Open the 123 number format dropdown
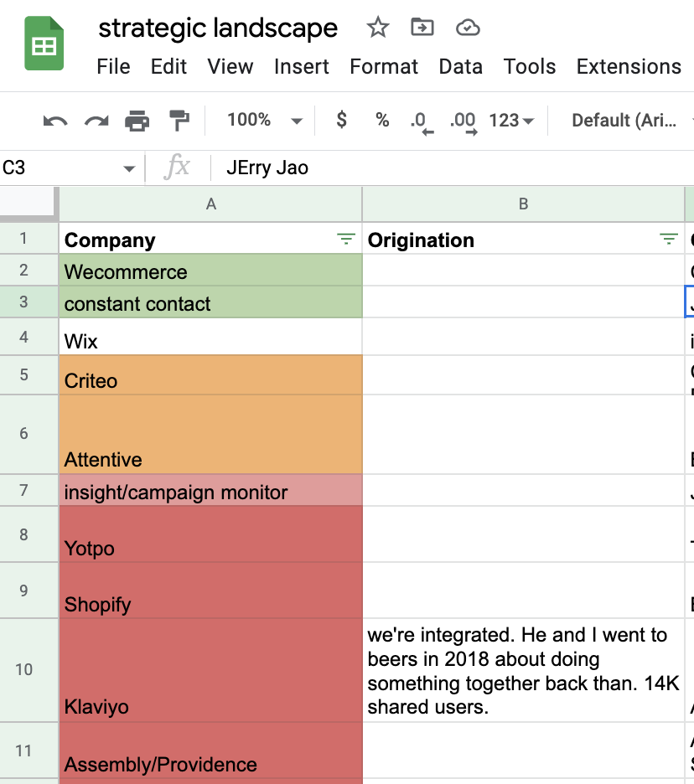 pos(511,121)
